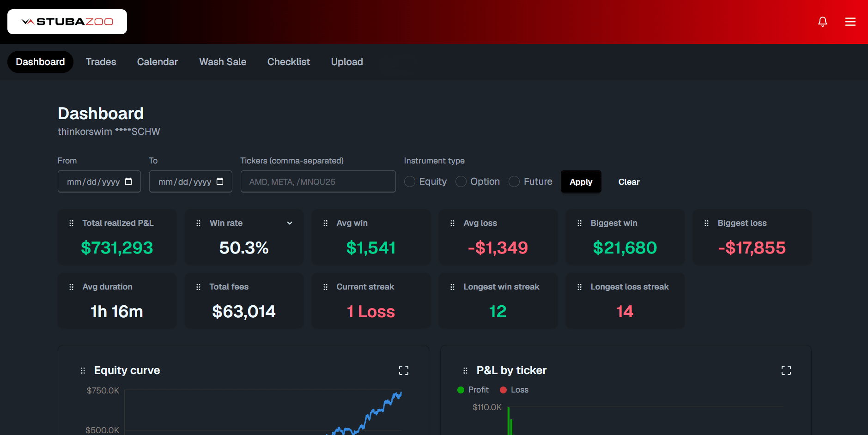Grab the Biggest win card drag handle
The height and width of the screenshot is (435, 868).
click(579, 223)
